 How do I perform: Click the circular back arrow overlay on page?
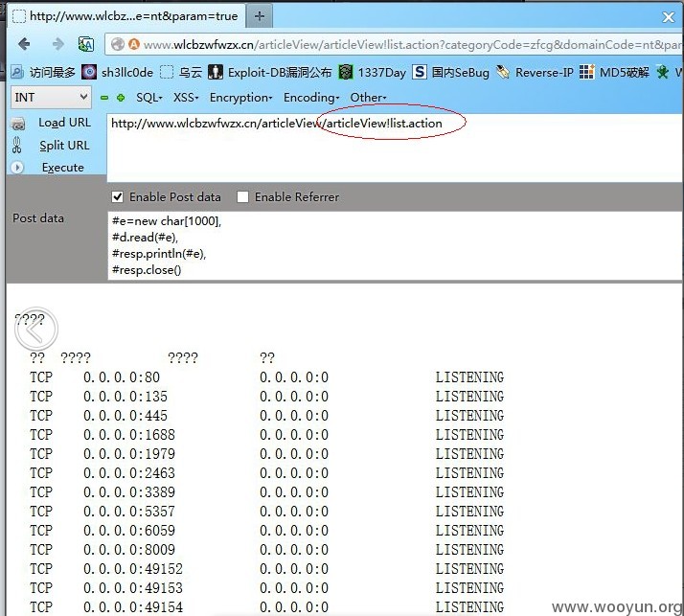(x=36, y=329)
